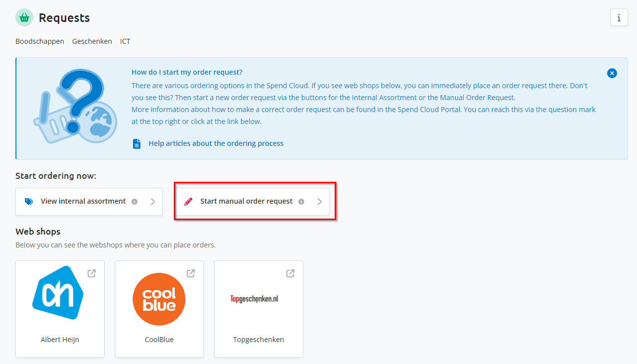This screenshot has height=364, width=637.
Task: Show info tooltip for Start manual order request
Action: coord(301,202)
